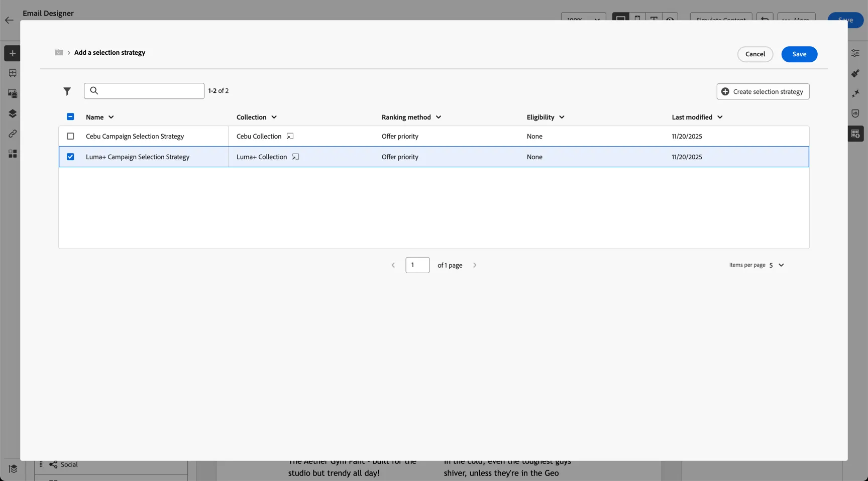The width and height of the screenshot is (868, 481).
Task: Go to next page arrow
Action: [475, 265]
